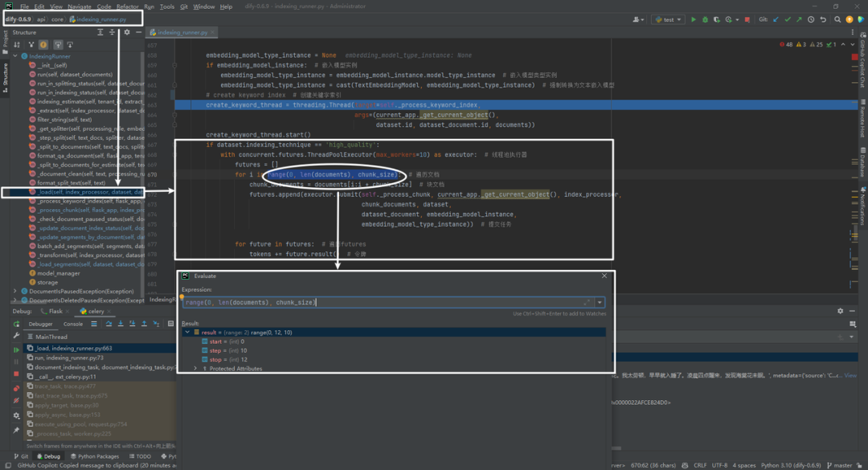Expand Protected Attributes in Evaluate result
Image resolution: width=868 pixels, height=470 pixels.
[194, 369]
